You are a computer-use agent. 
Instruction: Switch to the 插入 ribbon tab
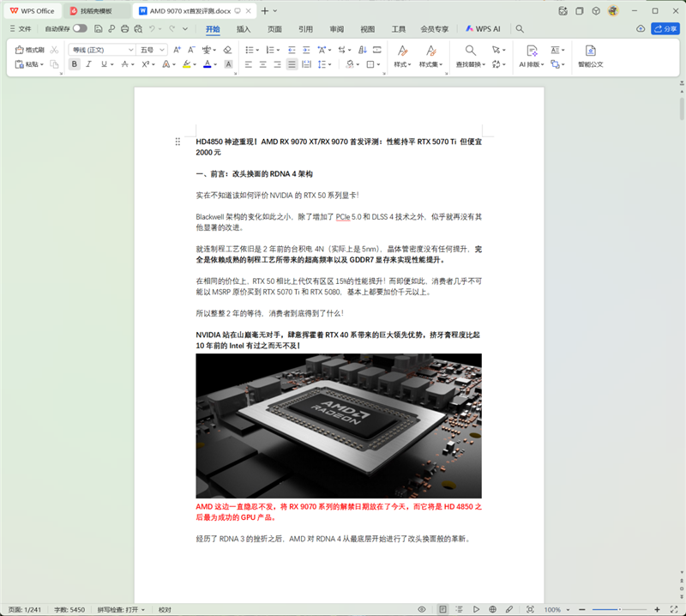(243, 28)
